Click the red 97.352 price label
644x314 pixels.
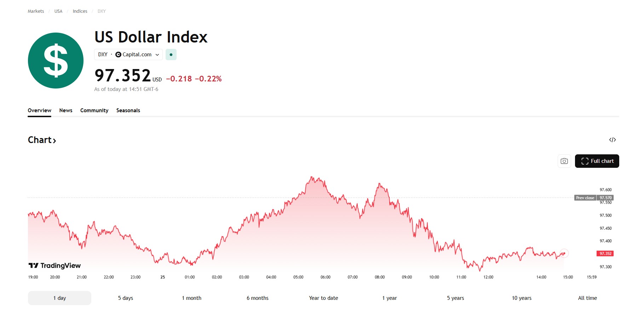[x=605, y=253]
